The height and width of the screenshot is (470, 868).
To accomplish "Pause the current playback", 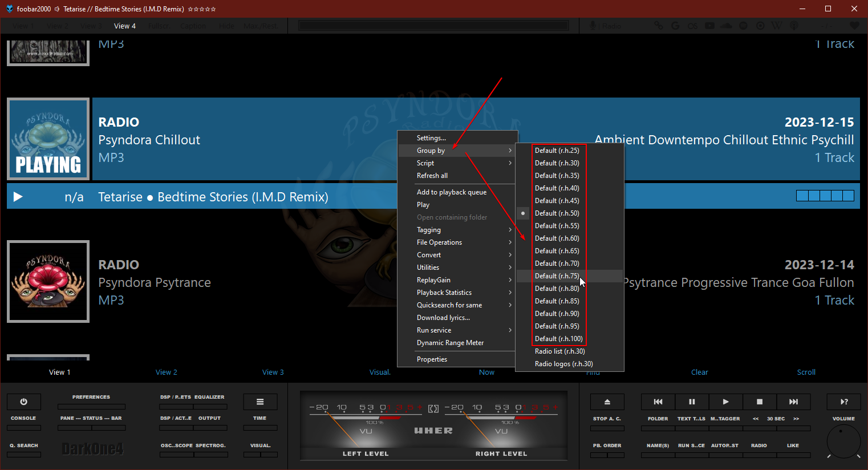I will coord(692,402).
